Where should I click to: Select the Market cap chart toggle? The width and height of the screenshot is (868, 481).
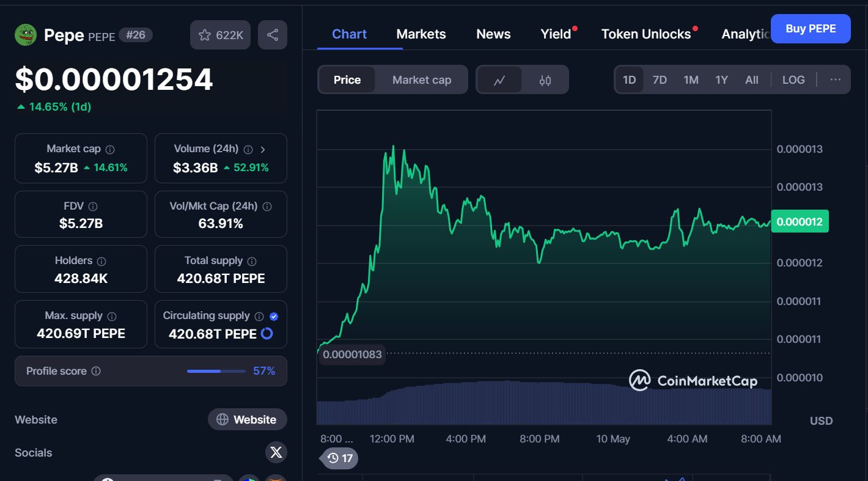[422, 80]
